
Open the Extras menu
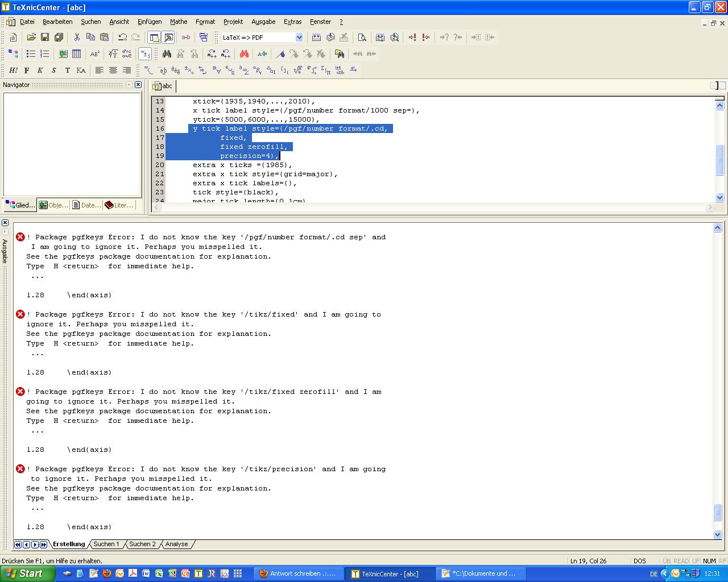tap(293, 22)
